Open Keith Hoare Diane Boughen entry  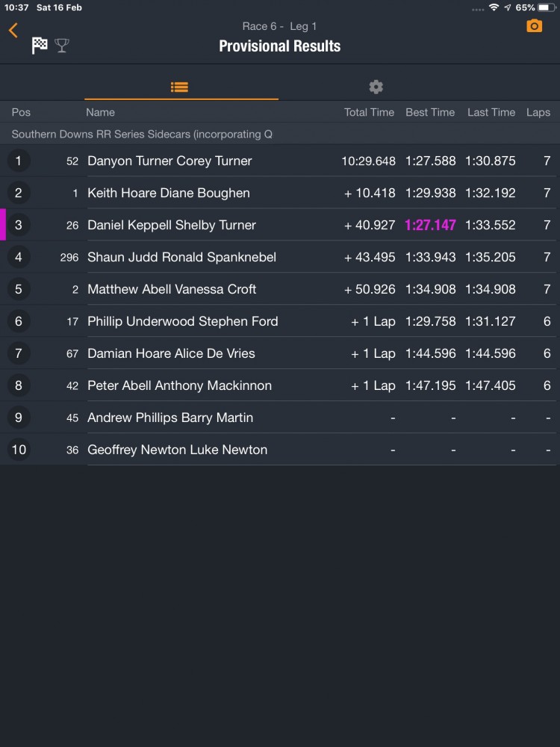pos(169,193)
